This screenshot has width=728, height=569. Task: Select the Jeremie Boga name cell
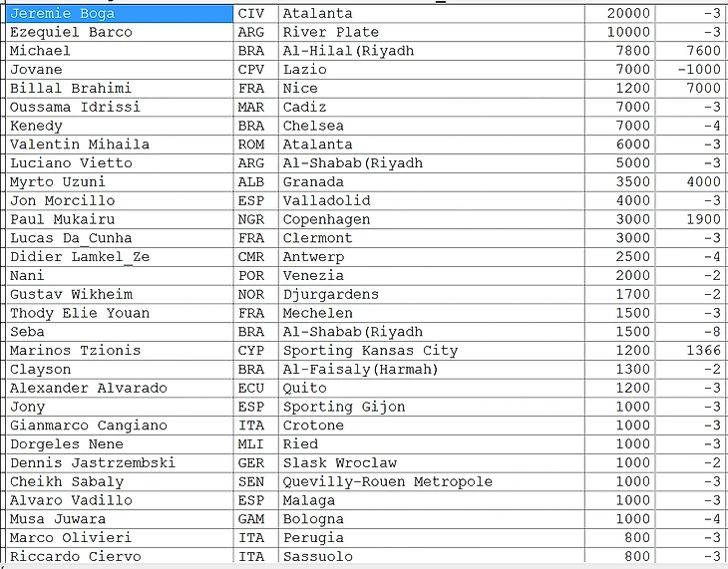point(120,14)
